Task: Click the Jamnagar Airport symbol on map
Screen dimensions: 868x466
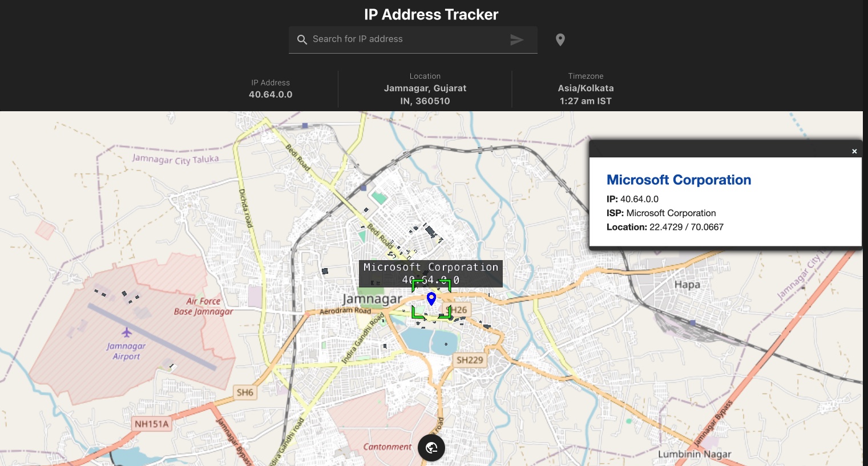Action: [127, 332]
